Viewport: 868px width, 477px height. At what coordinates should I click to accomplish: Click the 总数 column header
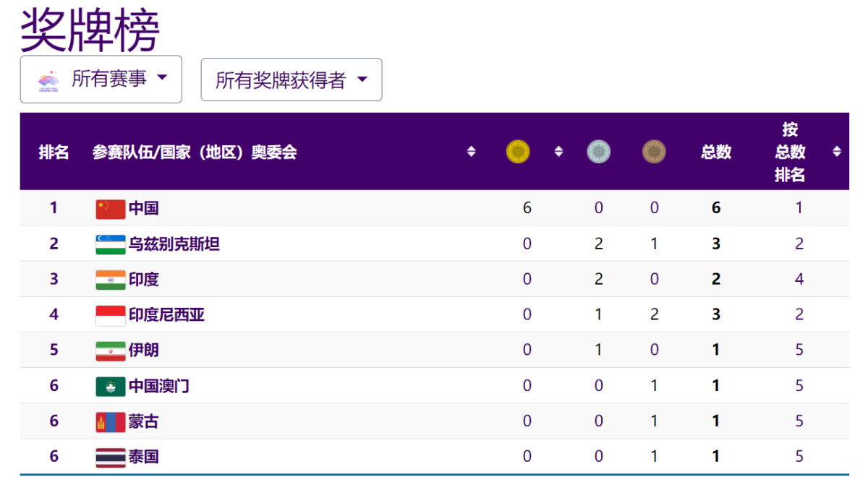[x=716, y=152]
